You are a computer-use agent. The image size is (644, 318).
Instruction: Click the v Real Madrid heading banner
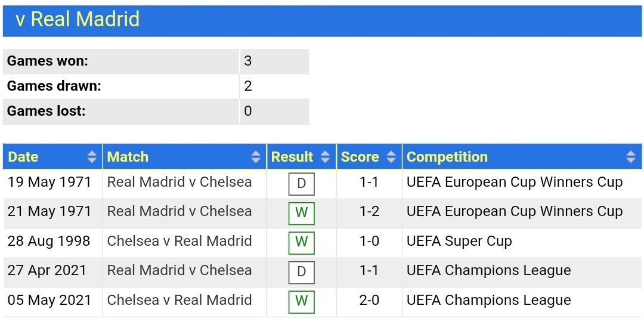coord(322,20)
